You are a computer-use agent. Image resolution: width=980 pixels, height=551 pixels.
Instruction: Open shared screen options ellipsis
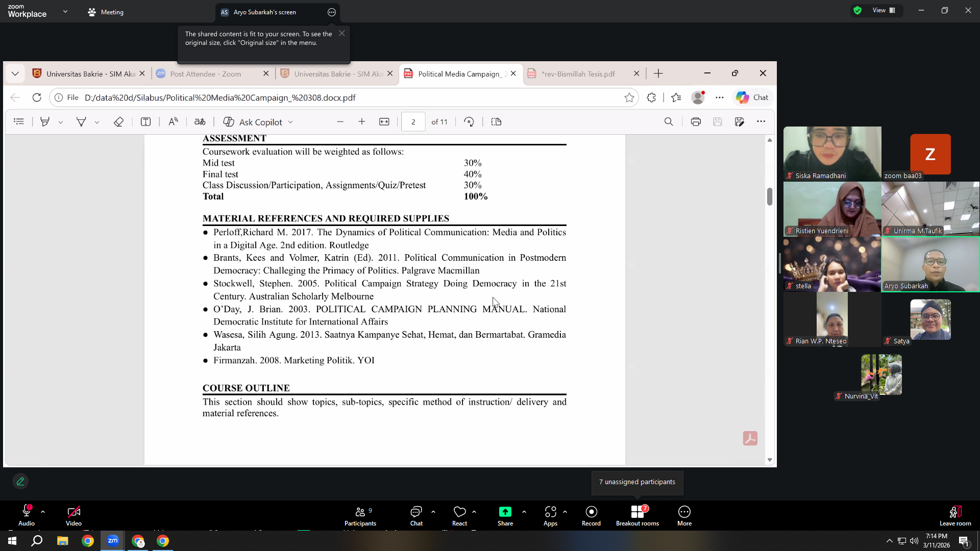pos(332,12)
